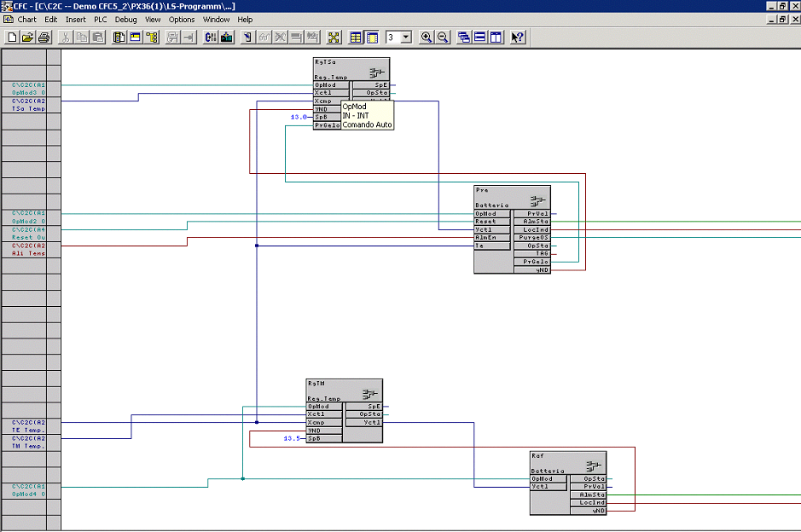Select the OpMod input pin on the RgTSa block
This screenshot has height=532, width=801.
coord(332,85)
